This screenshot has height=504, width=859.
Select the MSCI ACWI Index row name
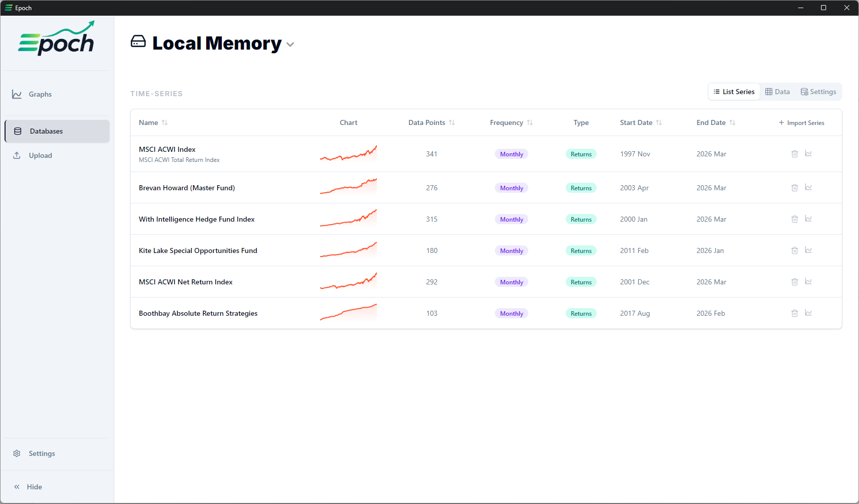167,149
